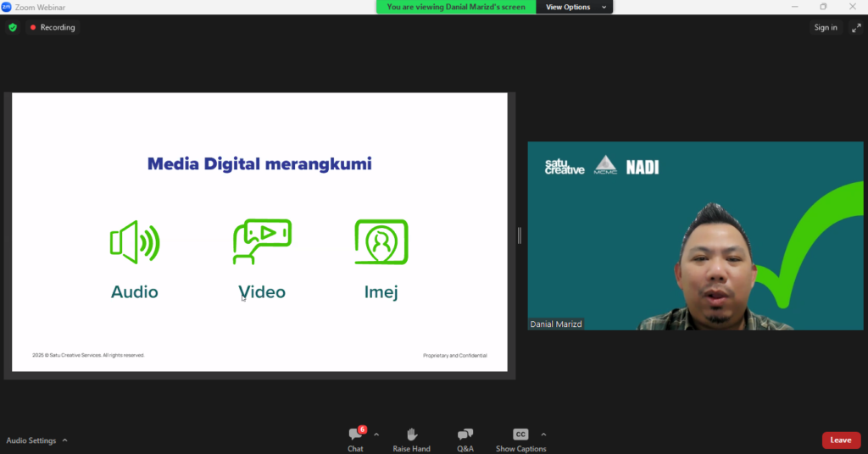This screenshot has height=454, width=868.
Task: Click the 'Imej' label on the slide
Action: (381, 292)
